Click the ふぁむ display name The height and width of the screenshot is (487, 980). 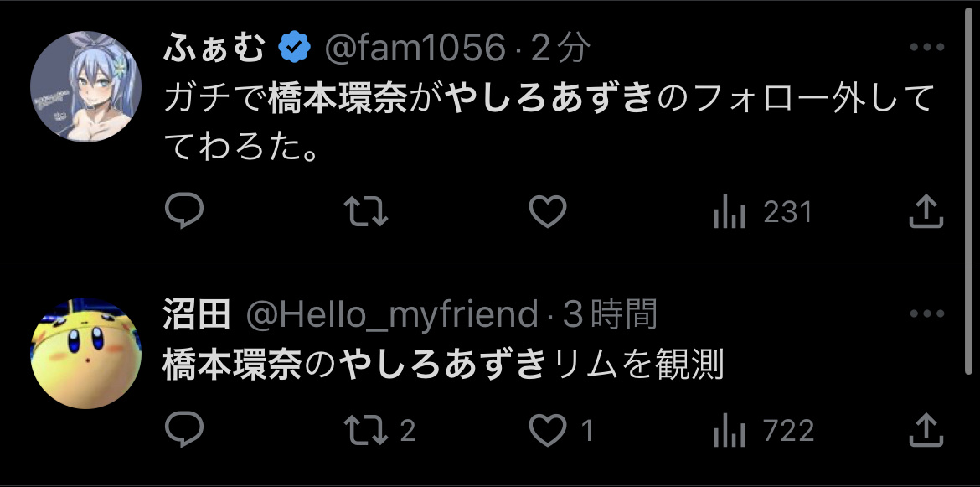[x=214, y=49]
